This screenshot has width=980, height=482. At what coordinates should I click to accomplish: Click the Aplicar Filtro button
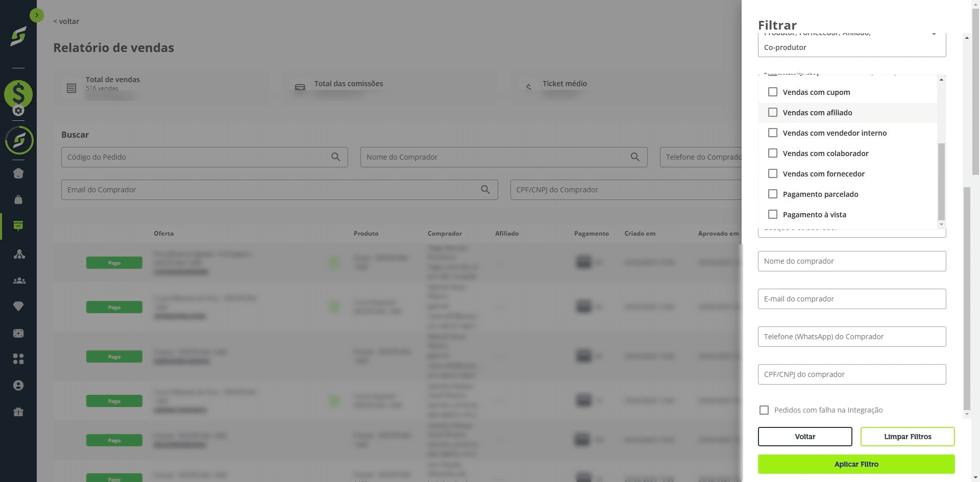[856, 464]
